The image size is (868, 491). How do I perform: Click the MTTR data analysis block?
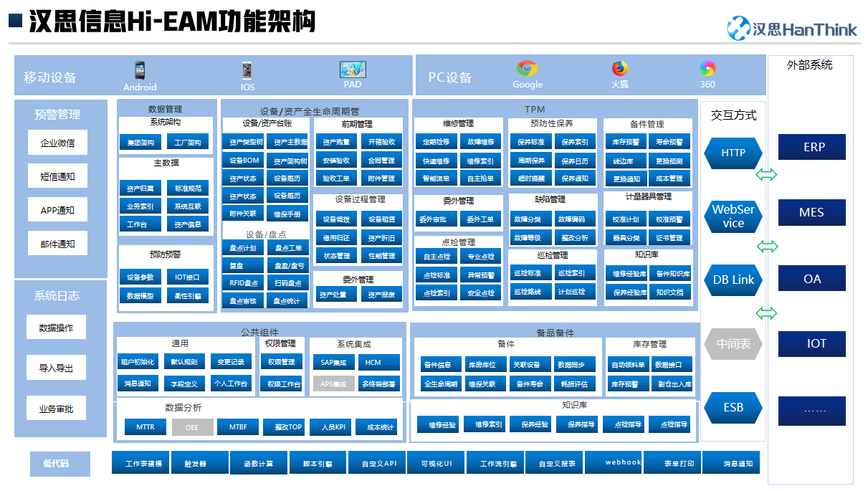point(146,427)
